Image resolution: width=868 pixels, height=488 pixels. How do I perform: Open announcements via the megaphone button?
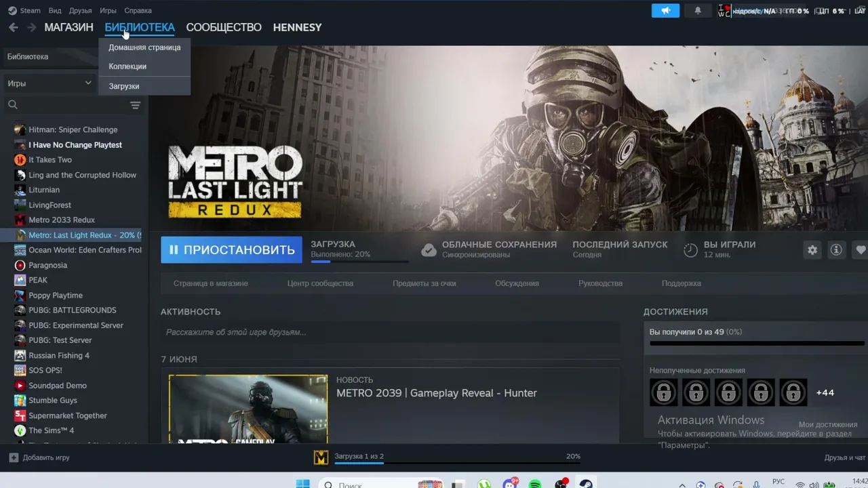(665, 11)
